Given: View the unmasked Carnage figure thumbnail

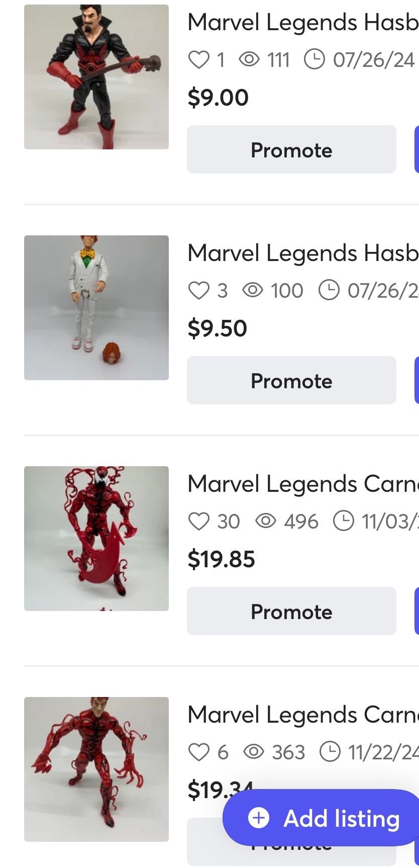Looking at the screenshot, I should click(96, 769).
